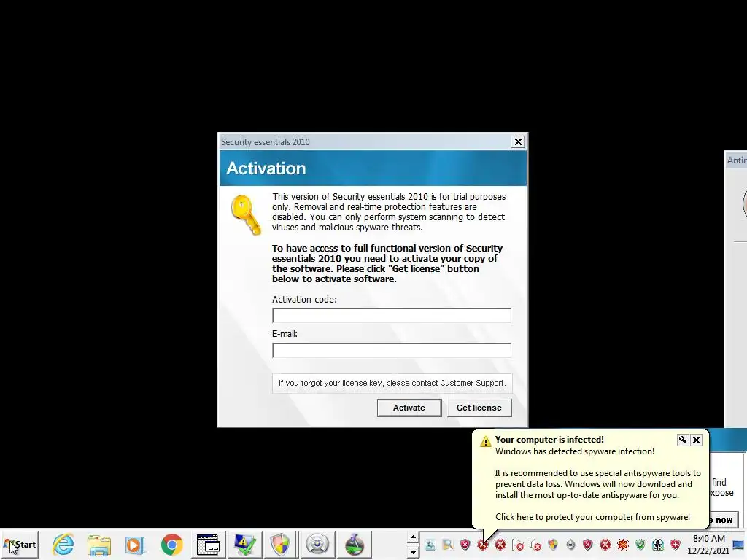Open Windows Explorer folder icon in taskbar
This screenshot has height=560, width=747.
point(99,544)
